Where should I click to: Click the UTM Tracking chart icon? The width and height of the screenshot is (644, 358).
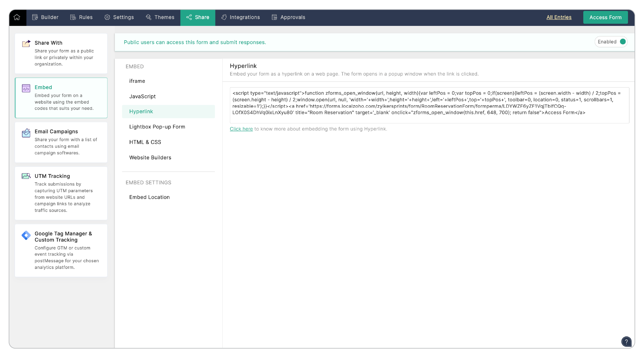[26, 176]
